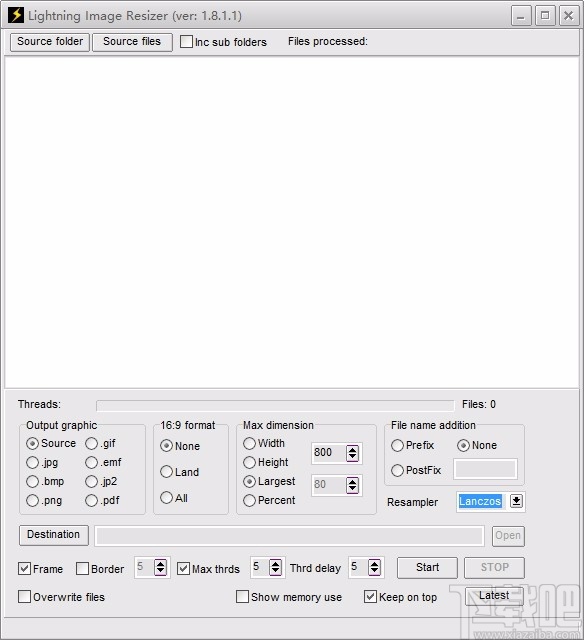Image resolution: width=584 pixels, height=640 pixels.
Task: Click the Source folder button
Action: click(50, 42)
